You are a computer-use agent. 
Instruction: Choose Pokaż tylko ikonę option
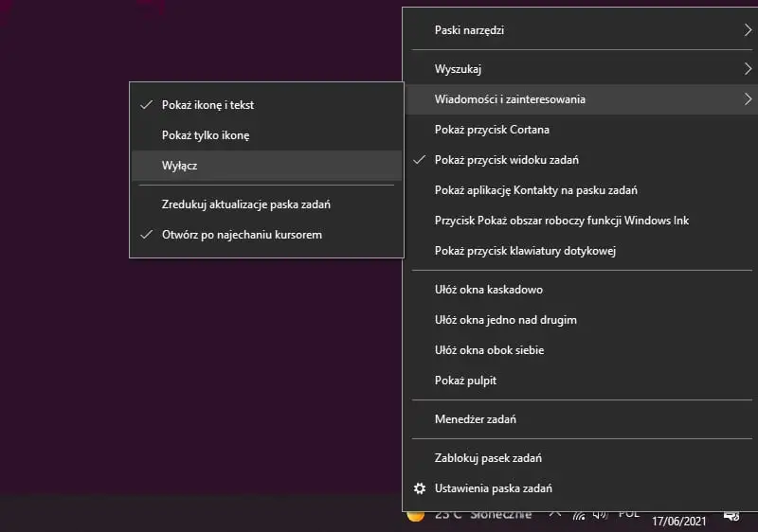tap(267, 135)
